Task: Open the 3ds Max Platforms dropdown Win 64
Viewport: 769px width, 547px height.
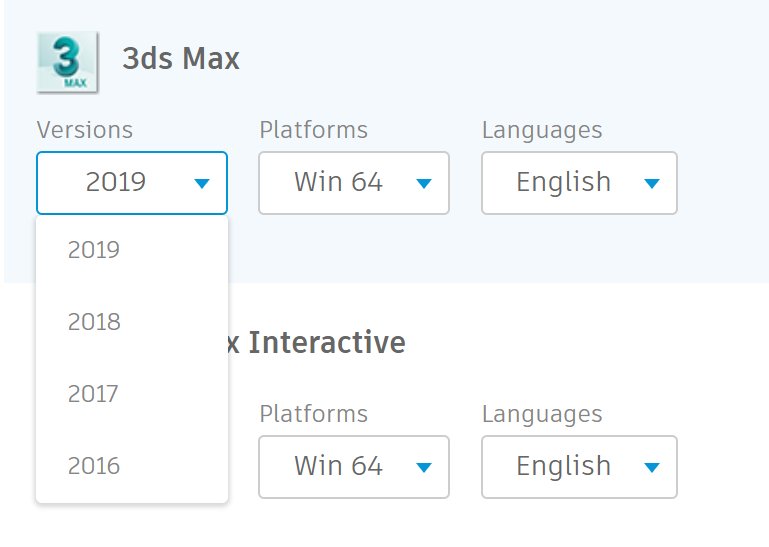Action: [x=354, y=183]
